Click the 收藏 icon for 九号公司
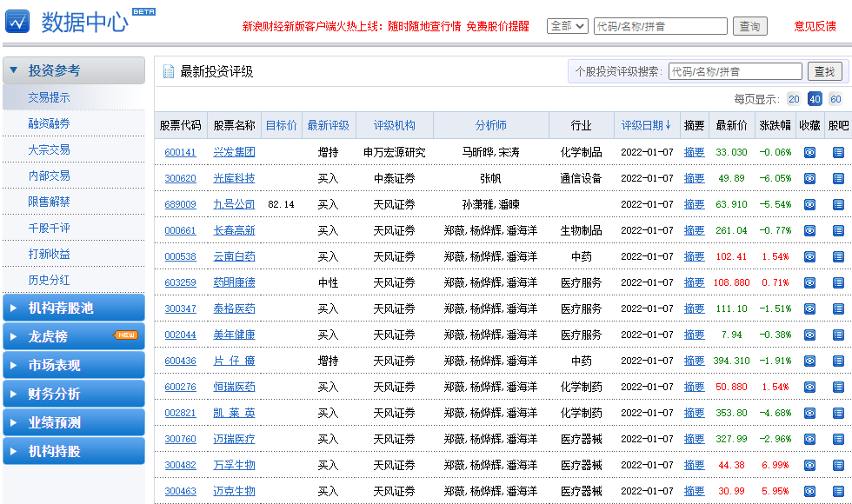 809,205
